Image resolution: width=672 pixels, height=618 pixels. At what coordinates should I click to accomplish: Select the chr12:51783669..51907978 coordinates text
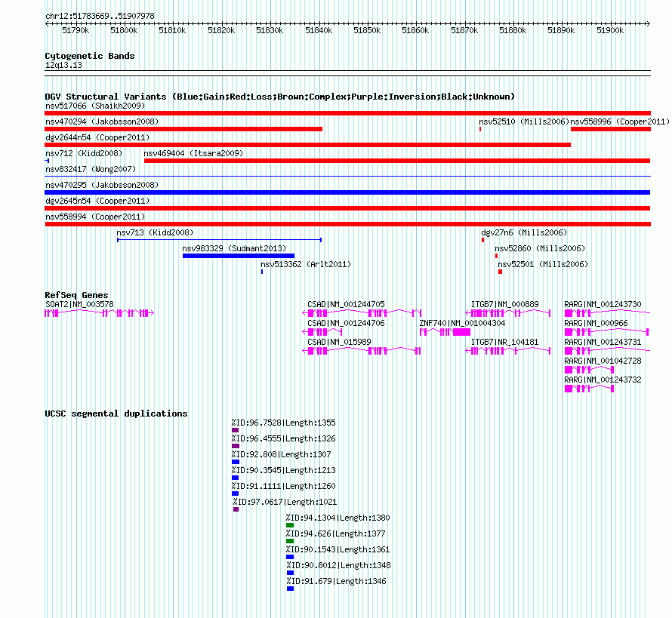(100, 16)
